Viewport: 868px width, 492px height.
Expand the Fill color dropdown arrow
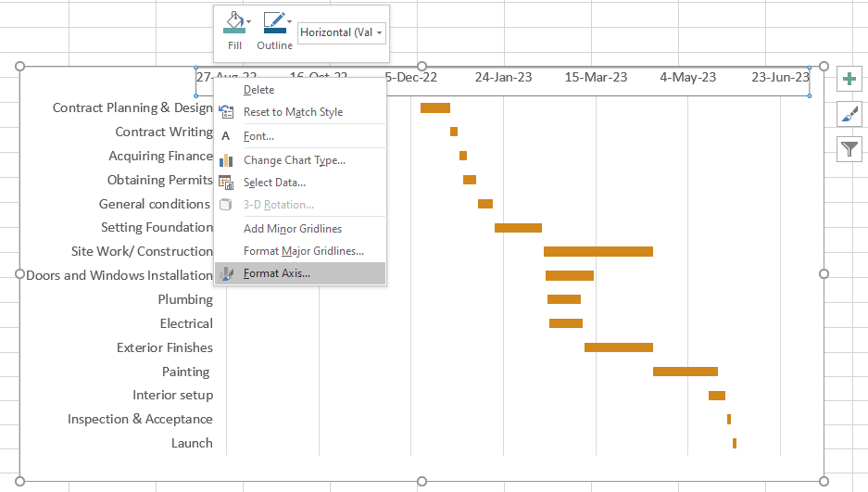[x=249, y=21]
